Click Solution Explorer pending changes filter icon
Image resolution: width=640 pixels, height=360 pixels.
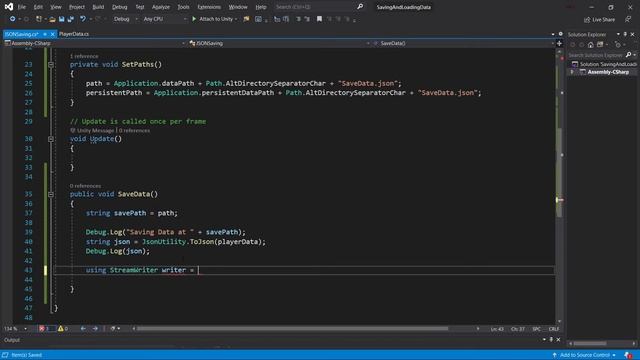point(618,45)
